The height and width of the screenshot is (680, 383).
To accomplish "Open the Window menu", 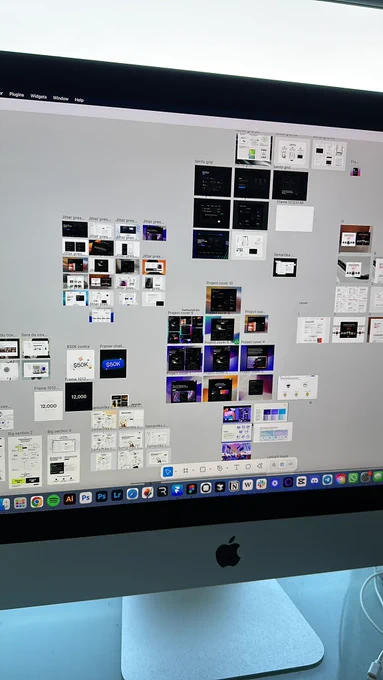I will pos(61,98).
